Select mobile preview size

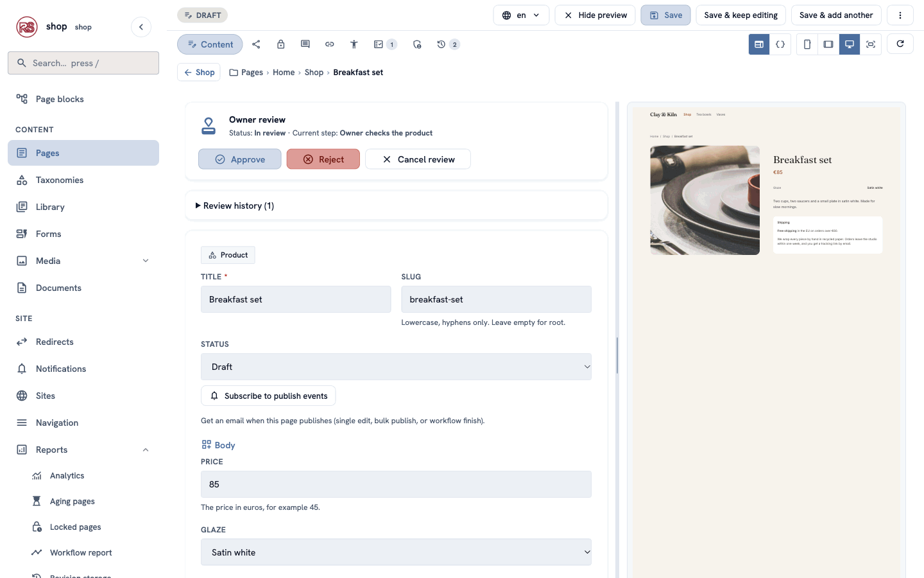pyautogui.click(x=807, y=44)
